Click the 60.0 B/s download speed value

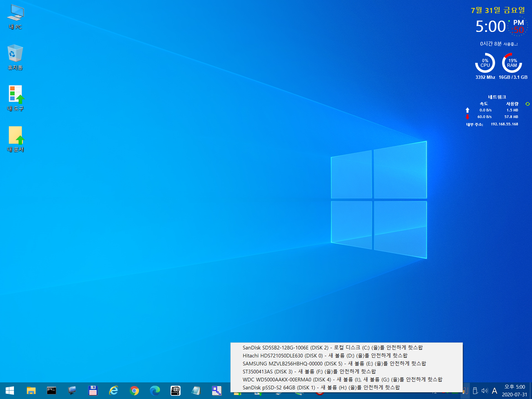[484, 117]
